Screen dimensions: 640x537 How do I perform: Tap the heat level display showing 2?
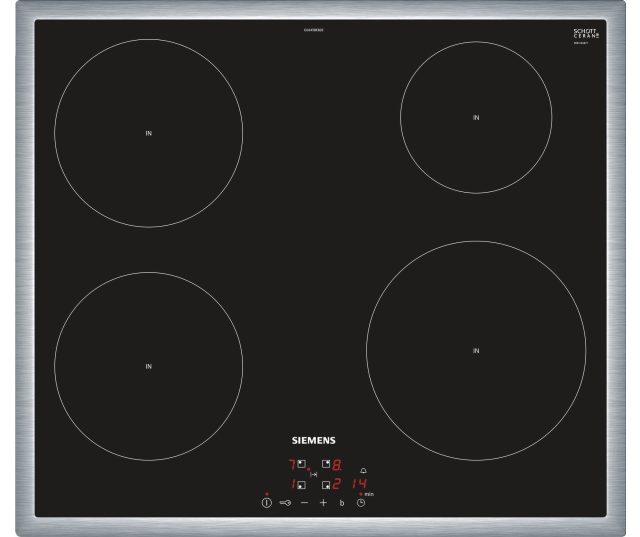click(x=336, y=484)
